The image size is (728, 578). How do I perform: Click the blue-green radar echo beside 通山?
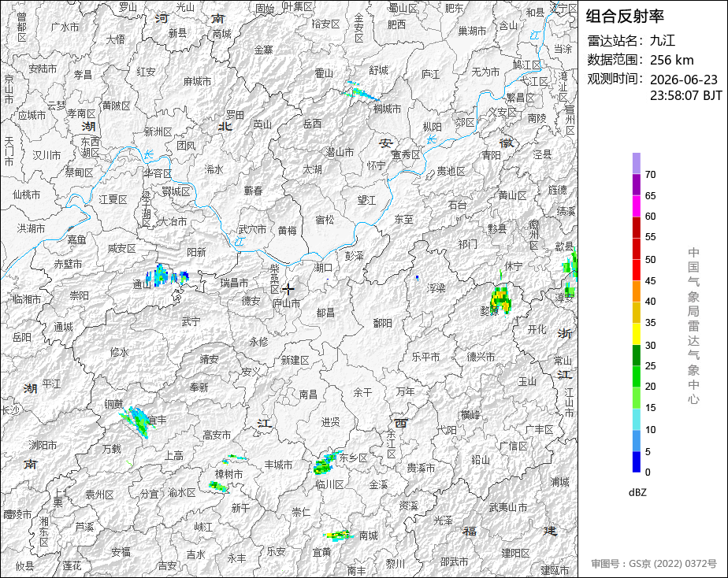click(161, 276)
